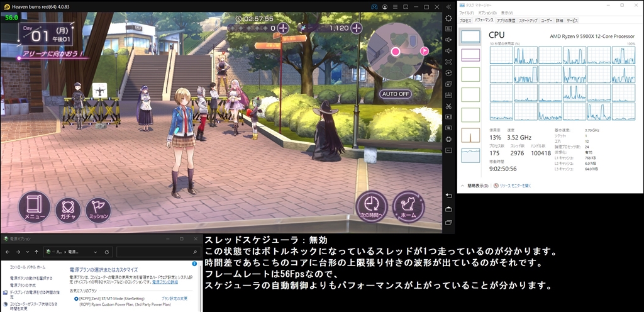Open the APK install tool in sidebar
Screen dimensions: 644x312
pyautogui.click(x=448, y=95)
